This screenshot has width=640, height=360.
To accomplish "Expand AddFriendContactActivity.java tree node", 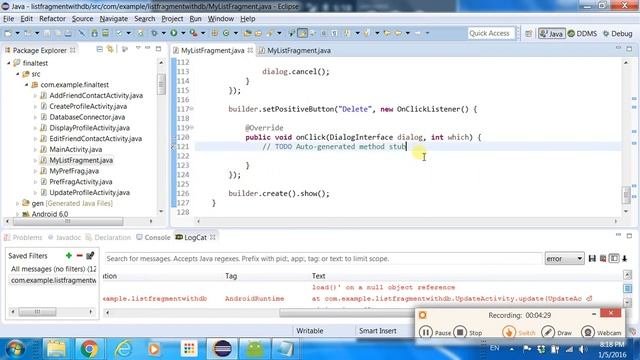I will tap(36, 96).
